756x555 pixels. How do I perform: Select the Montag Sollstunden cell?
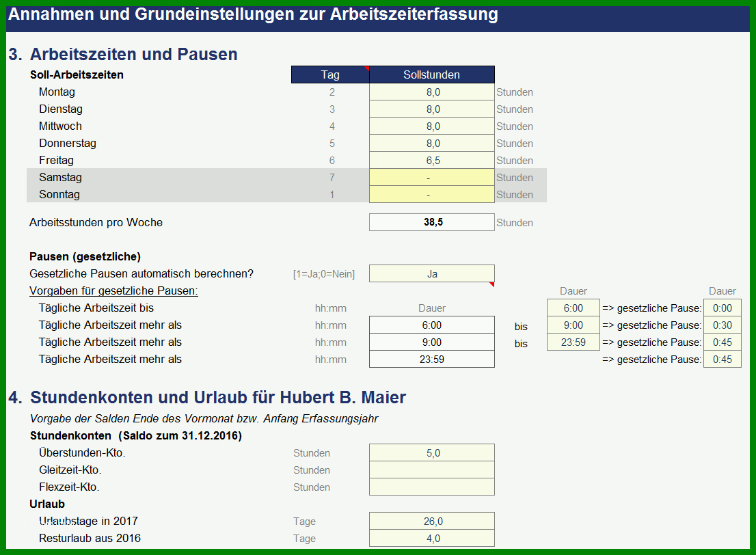pyautogui.click(x=431, y=92)
